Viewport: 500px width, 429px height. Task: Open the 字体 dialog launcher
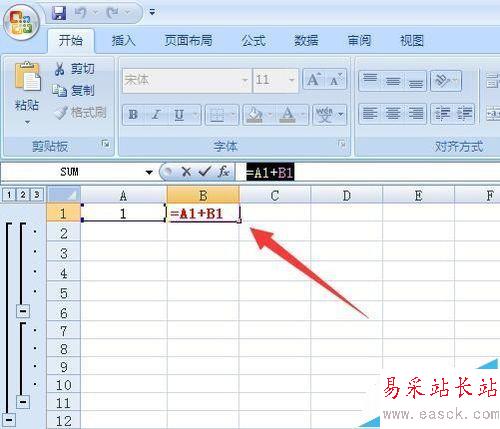[342, 144]
